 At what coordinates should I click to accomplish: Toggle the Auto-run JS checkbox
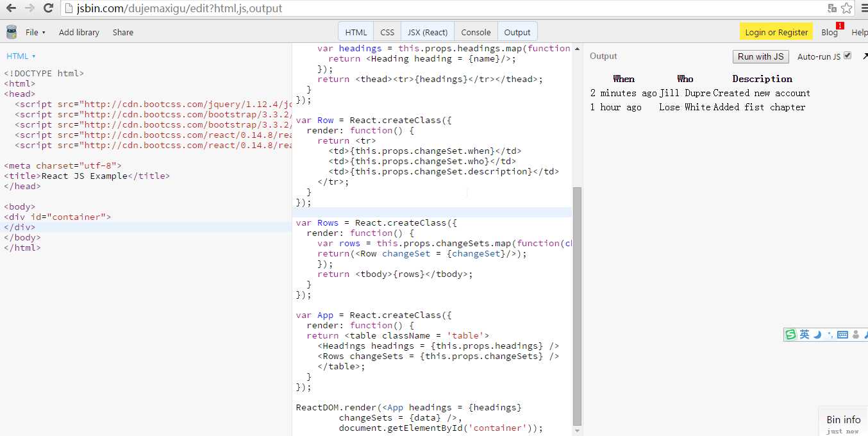coord(847,56)
